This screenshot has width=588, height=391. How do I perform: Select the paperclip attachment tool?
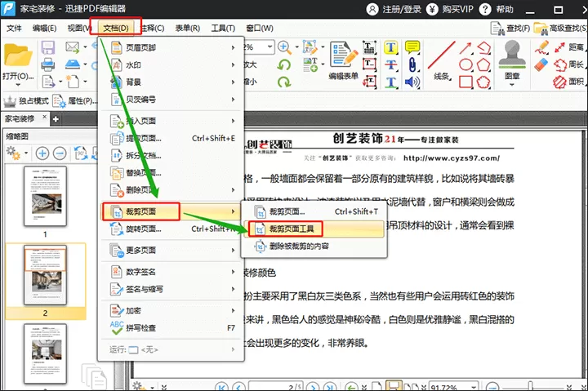[412, 64]
